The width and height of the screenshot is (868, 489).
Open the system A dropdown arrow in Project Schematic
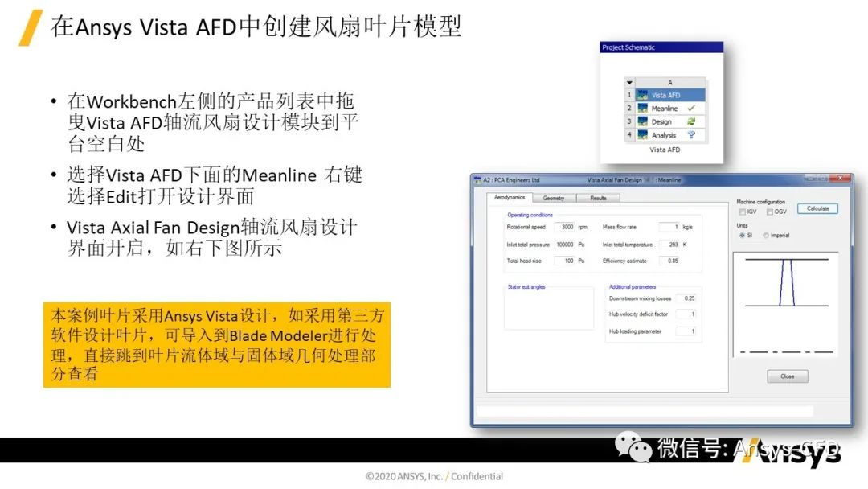(629, 82)
